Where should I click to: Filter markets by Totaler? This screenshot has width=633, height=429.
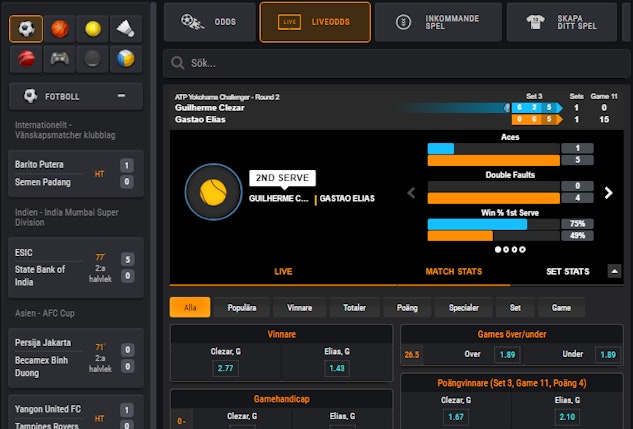[354, 308]
